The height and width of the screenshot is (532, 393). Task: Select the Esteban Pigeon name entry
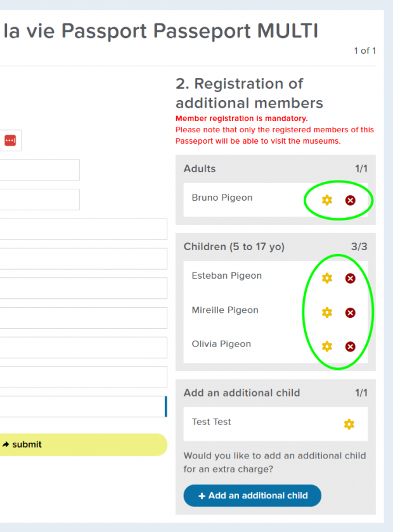click(x=226, y=275)
